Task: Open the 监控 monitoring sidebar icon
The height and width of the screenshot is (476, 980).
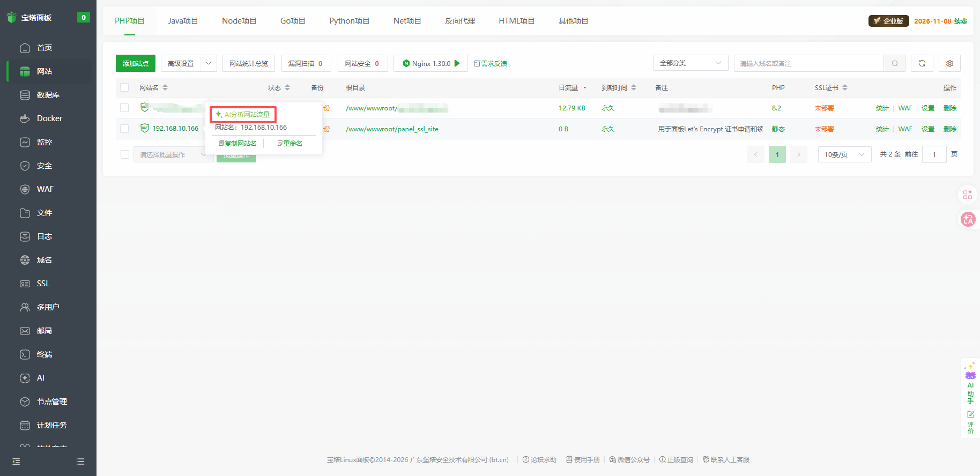Action: coord(25,142)
